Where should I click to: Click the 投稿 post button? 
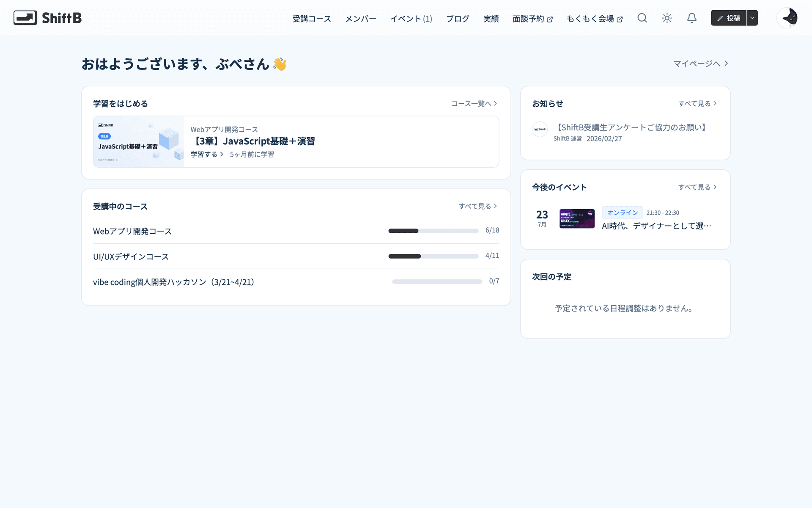click(x=728, y=18)
